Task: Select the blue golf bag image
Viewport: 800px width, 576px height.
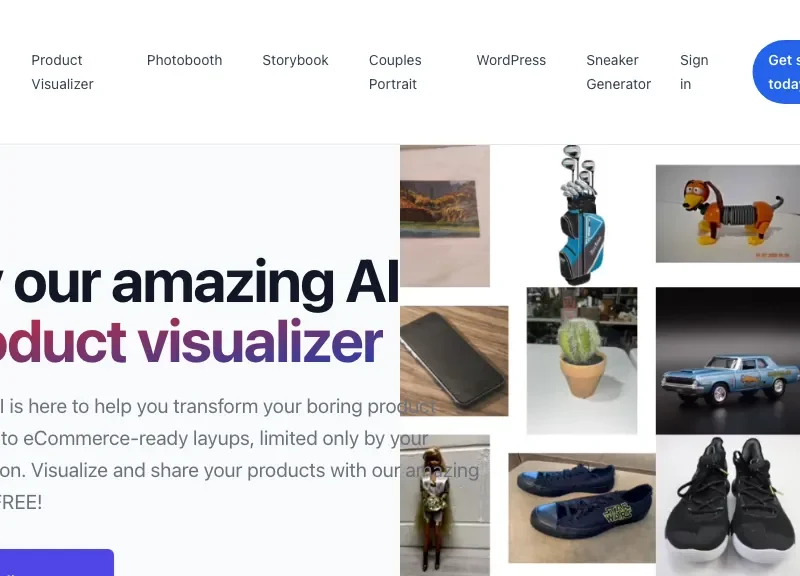Action: [582, 215]
